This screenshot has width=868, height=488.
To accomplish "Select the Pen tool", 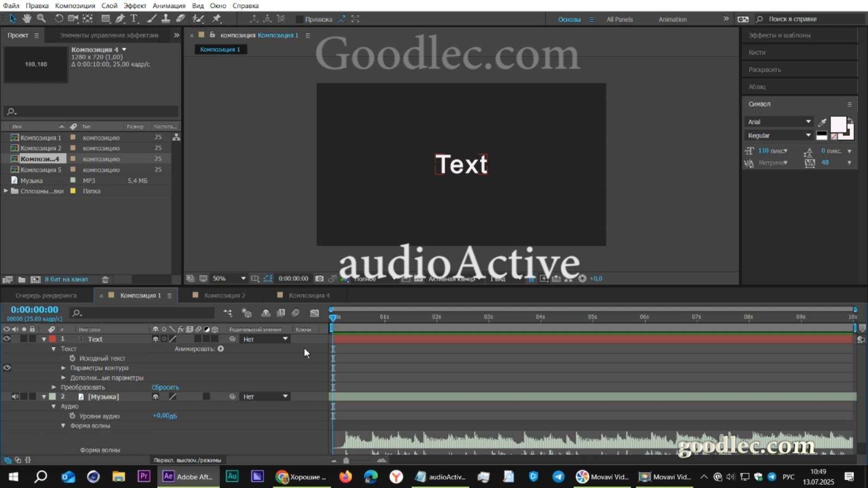I will point(120,18).
